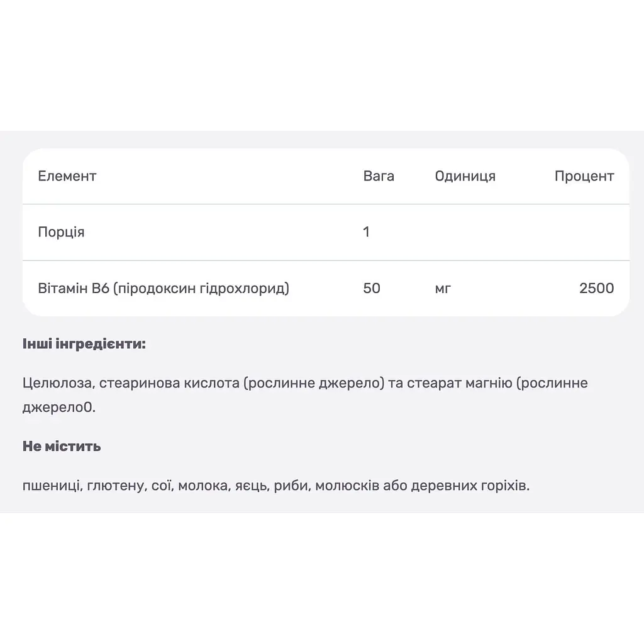Click the Інші інгредієнти heading
Screen dimensions: 644x644
[x=84, y=344]
